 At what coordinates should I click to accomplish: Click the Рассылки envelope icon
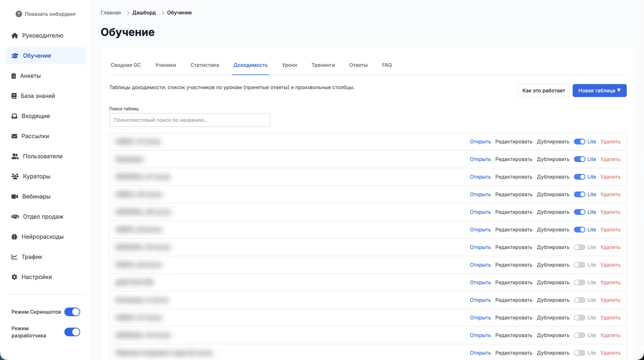(14, 136)
